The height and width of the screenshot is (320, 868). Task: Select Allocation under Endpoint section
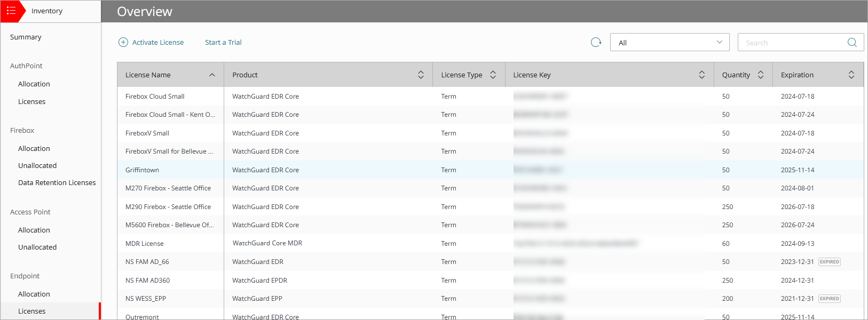pyautogui.click(x=34, y=294)
